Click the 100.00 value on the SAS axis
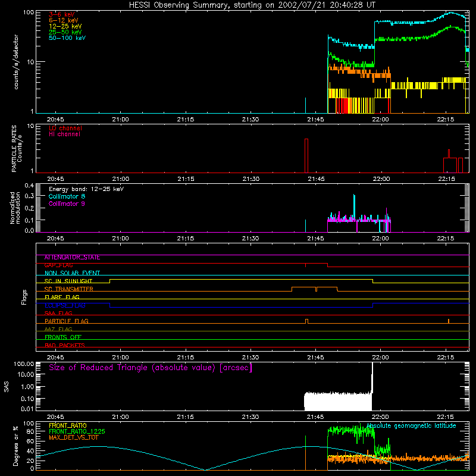The image size is (476, 476). [x=24, y=364]
